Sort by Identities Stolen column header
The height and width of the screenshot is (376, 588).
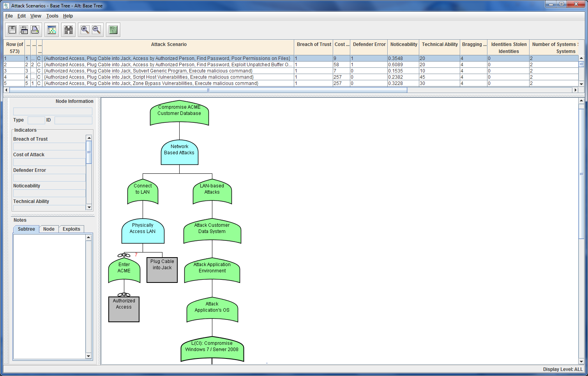click(509, 48)
